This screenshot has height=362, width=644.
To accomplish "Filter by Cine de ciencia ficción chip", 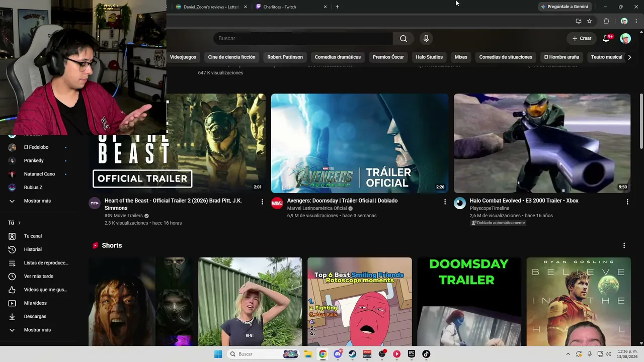I will pyautogui.click(x=231, y=57).
